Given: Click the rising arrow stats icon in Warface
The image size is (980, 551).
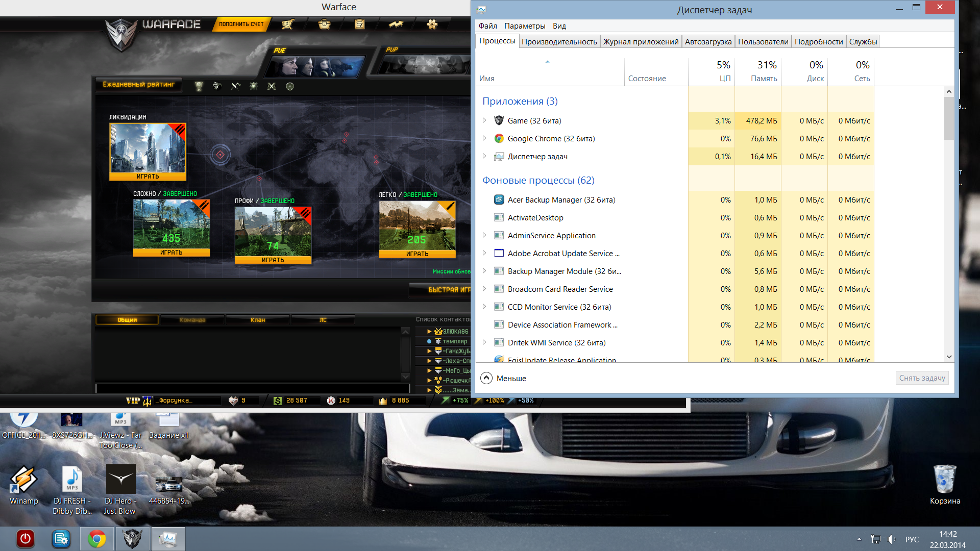Looking at the screenshot, I should point(396,24).
